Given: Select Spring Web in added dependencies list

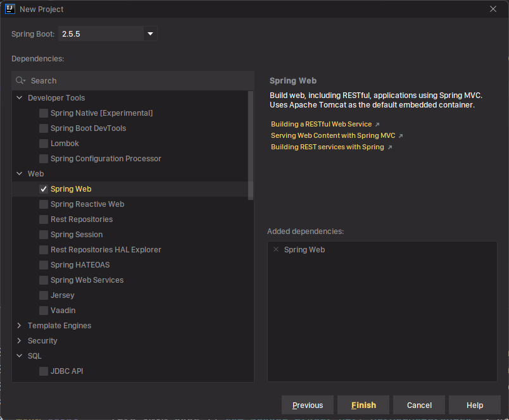Looking at the screenshot, I should pos(305,250).
